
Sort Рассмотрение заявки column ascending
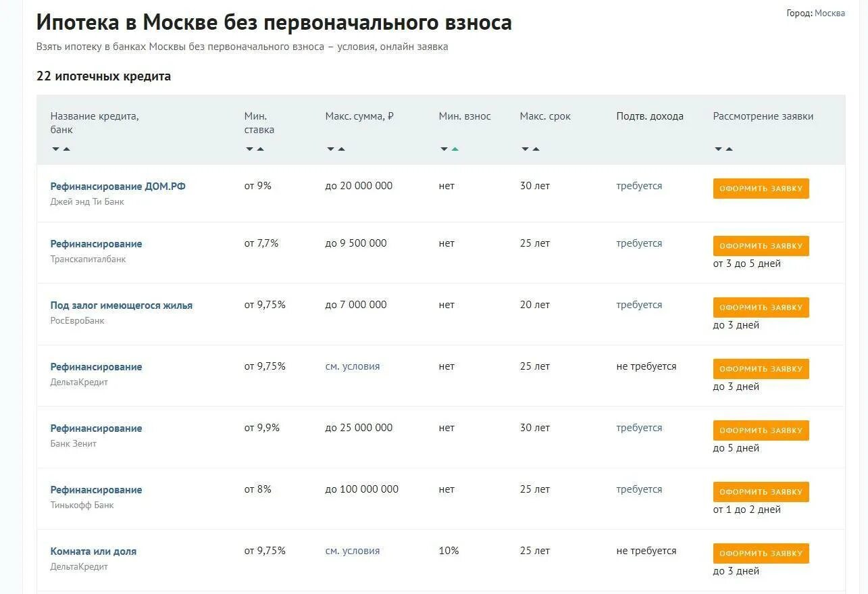click(x=729, y=149)
